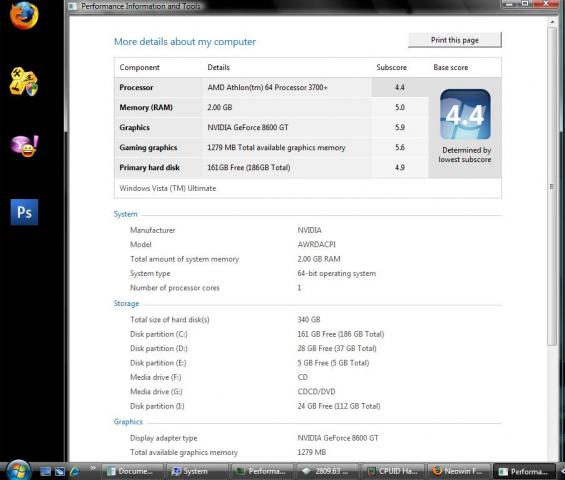Viewport: 565px width, 480px height.
Task: Click the Base score column header
Action: (450, 67)
